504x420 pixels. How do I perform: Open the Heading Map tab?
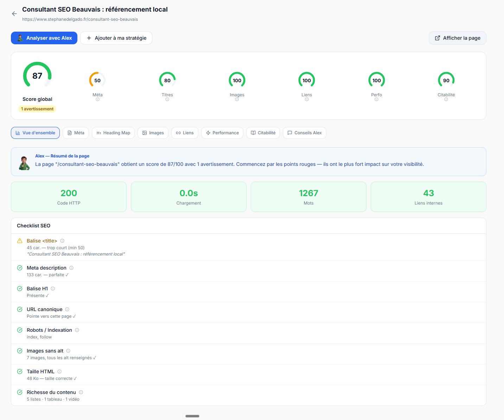[x=113, y=133]
